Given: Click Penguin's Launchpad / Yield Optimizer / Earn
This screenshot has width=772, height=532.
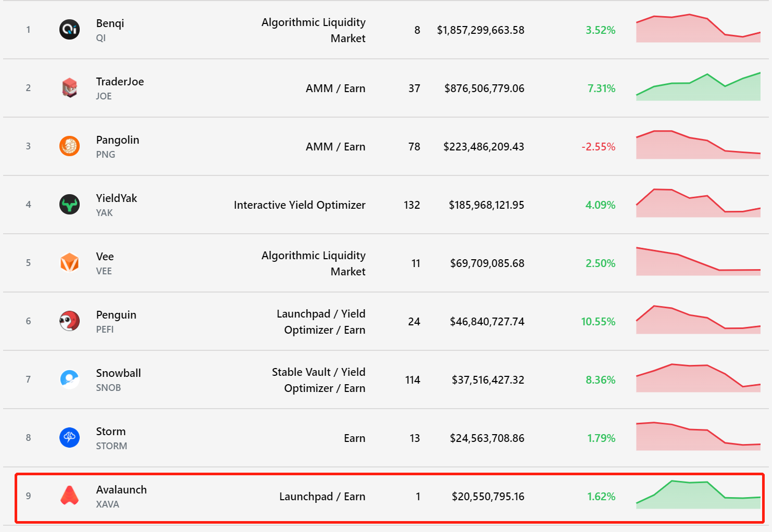Looking at the screenshot, I should click(321, 322).
